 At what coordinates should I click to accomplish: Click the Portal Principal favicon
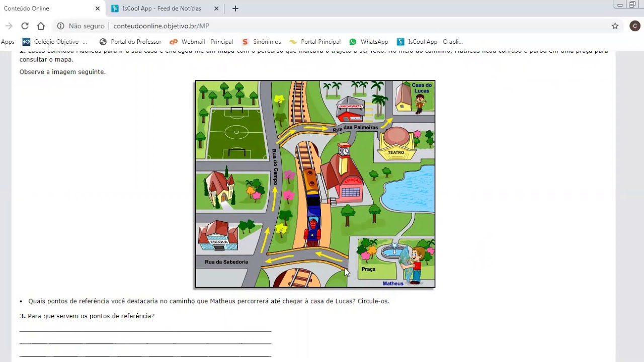(293, 42)
